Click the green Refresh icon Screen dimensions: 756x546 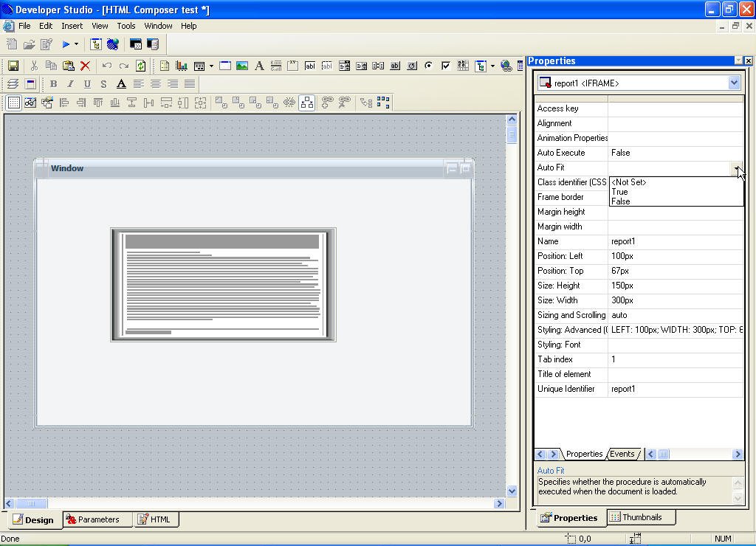pyautogui.click(x=140, y=66)
